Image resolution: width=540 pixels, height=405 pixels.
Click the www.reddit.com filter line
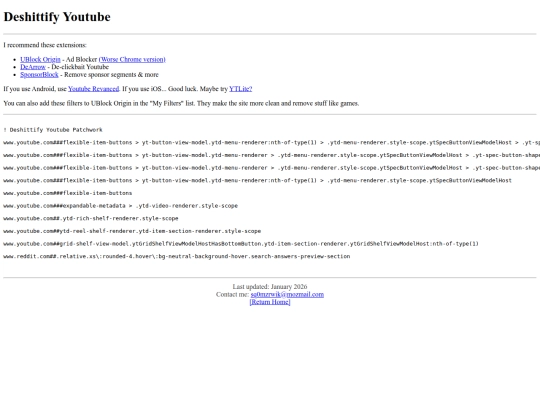(177, 257)
